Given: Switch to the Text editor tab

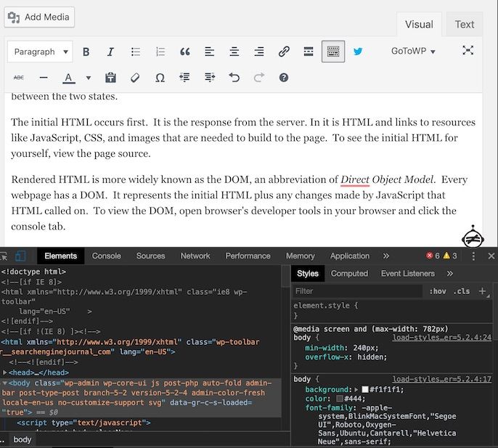Looking at the screenshot, I should point(465,25).
